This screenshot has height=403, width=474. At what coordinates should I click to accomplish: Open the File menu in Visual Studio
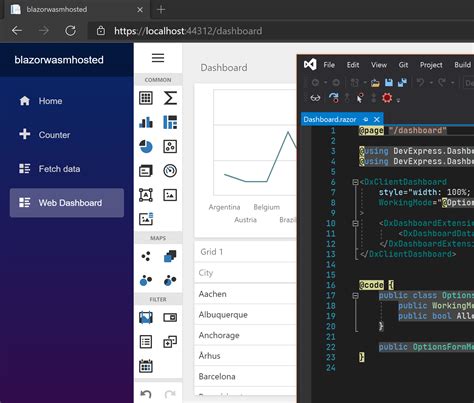(x=329, y=65)
